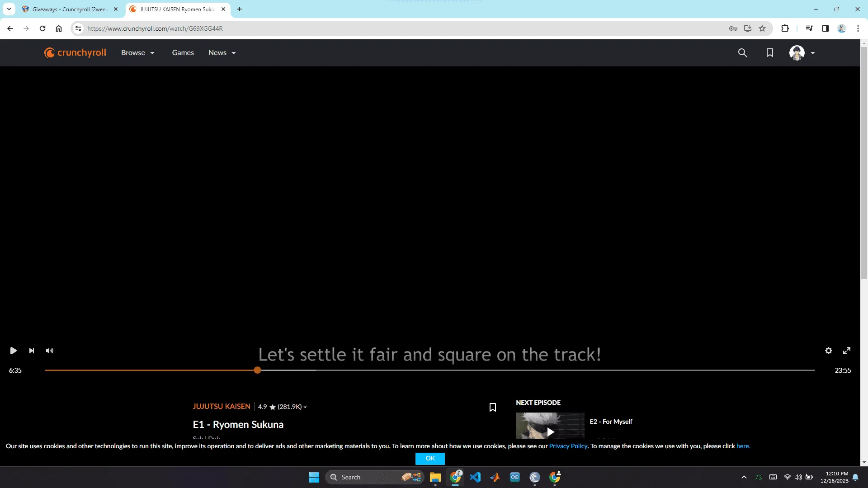The image size is (868, 488).
Task: Open saved passwords key icon
Action: click(733, 28)
